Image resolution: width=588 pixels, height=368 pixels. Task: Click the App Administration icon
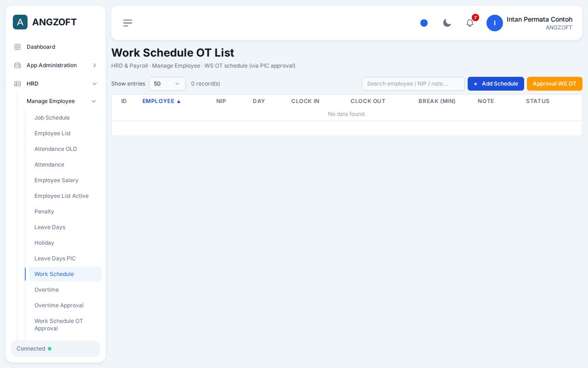click(x=17, y=65)
